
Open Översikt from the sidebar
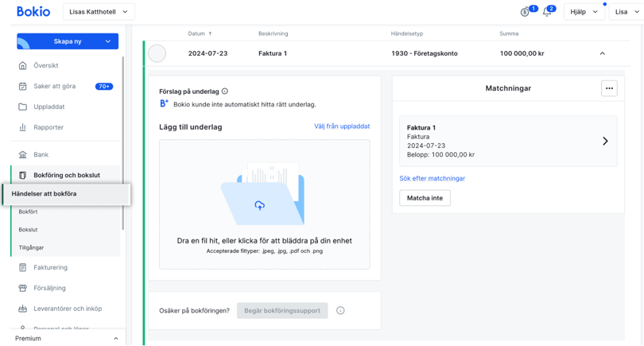(x=45, y=65)
